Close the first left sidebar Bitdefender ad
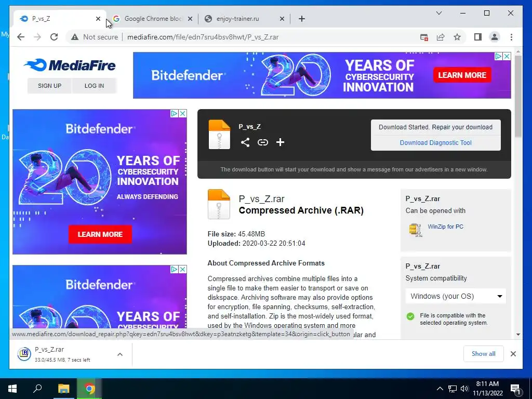 pos(182,113)
